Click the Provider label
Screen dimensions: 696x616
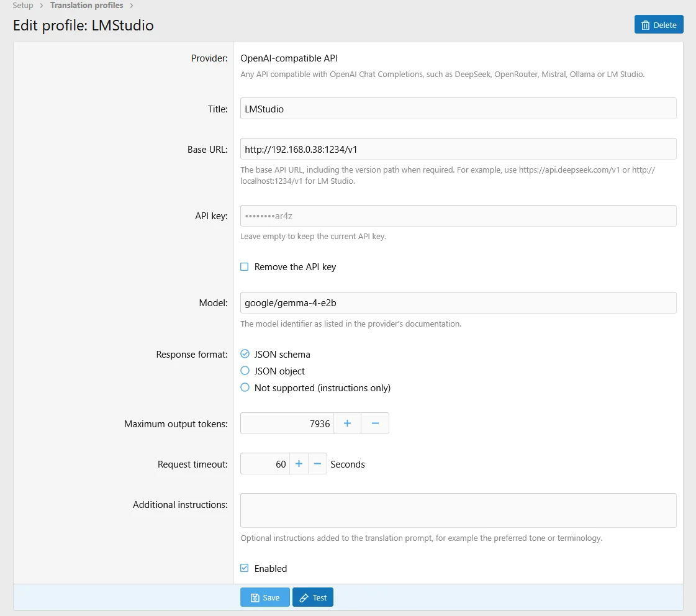tap(209, 58)
